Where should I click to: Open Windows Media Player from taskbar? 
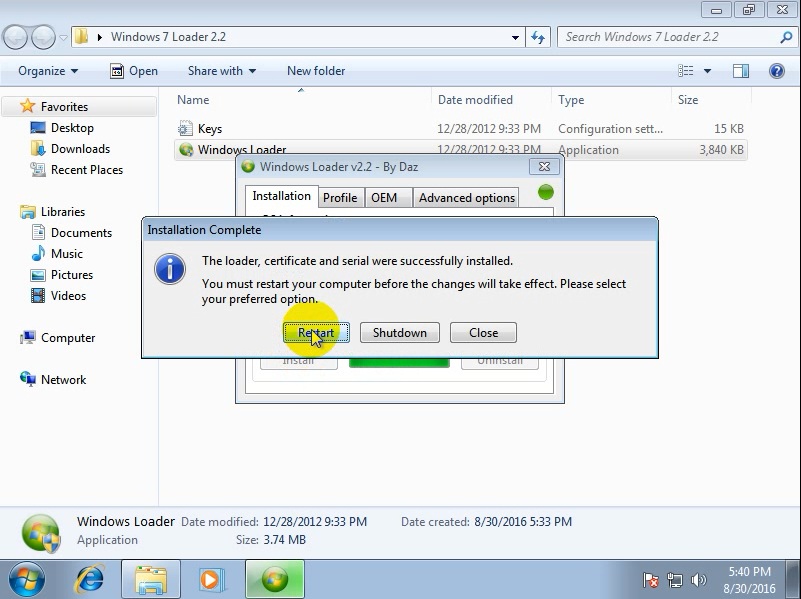[x=210, y=580]
